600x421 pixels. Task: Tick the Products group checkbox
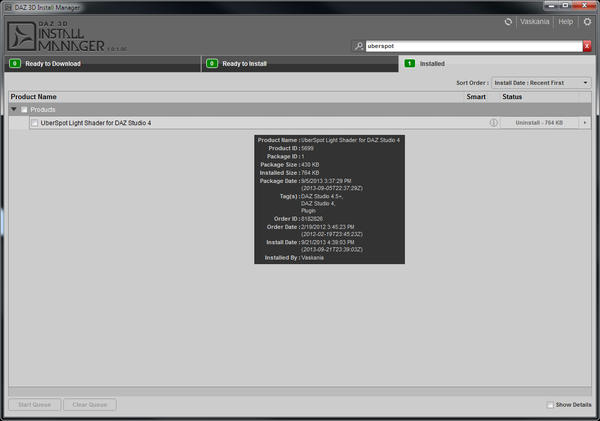pos(24,110)
